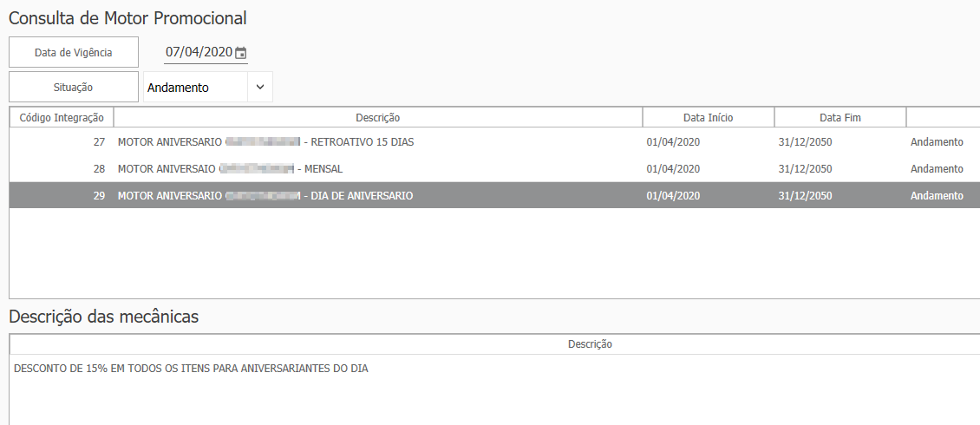Screen dimensions: 980x425
Task: Click the Andamento combo box value
Action: pos(195,88)
